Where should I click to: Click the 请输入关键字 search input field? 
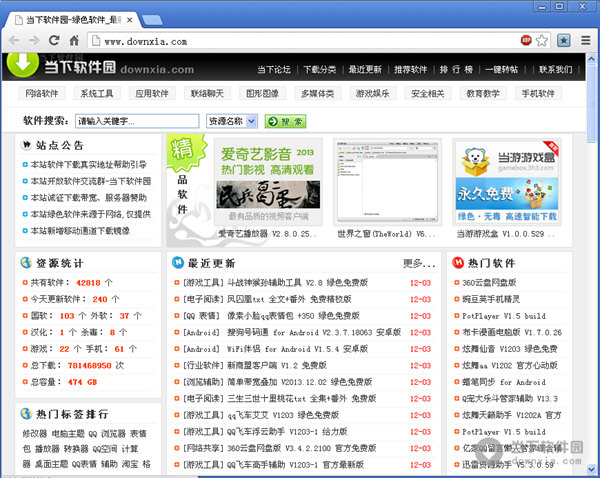point(137,121)
